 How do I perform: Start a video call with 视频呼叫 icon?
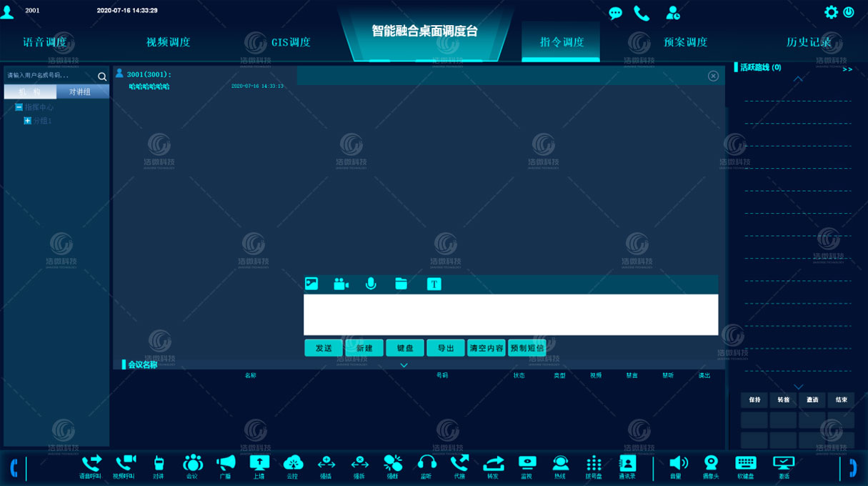coord(124,464)
